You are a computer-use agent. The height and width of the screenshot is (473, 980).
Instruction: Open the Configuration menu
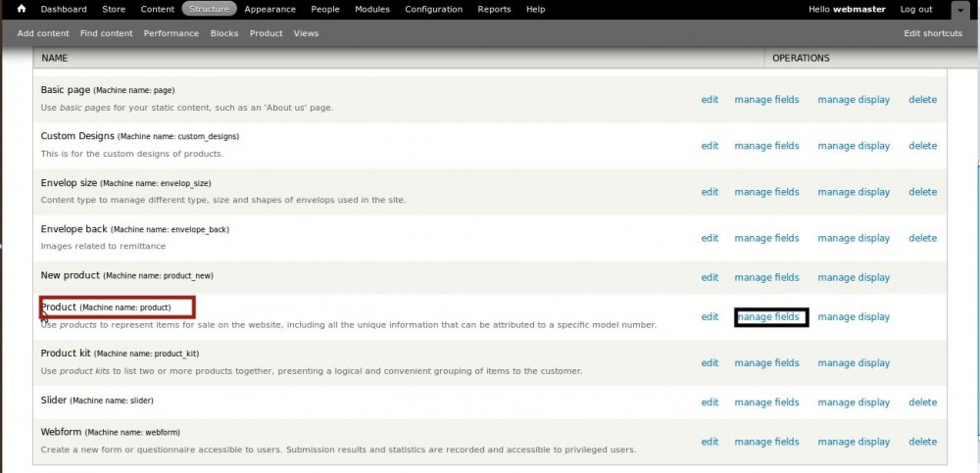433,10
